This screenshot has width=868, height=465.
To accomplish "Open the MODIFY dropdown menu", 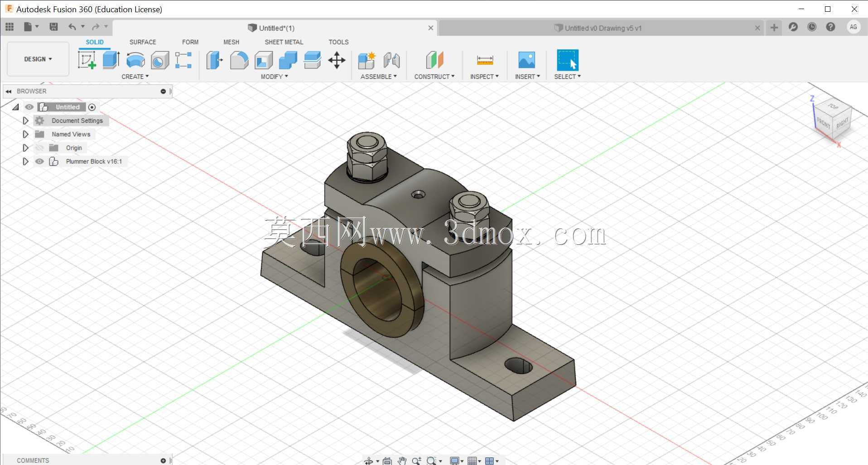I will click(274, 77).
